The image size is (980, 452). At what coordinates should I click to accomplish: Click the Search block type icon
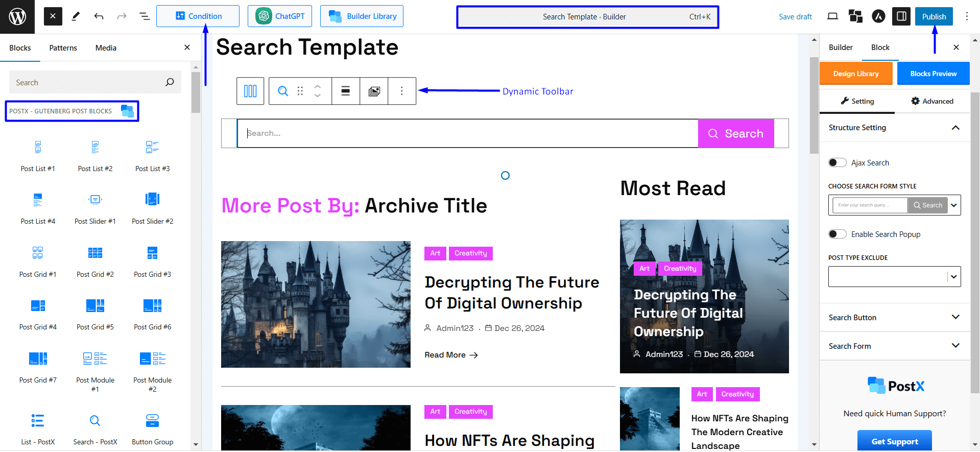[x=283, y=91]
